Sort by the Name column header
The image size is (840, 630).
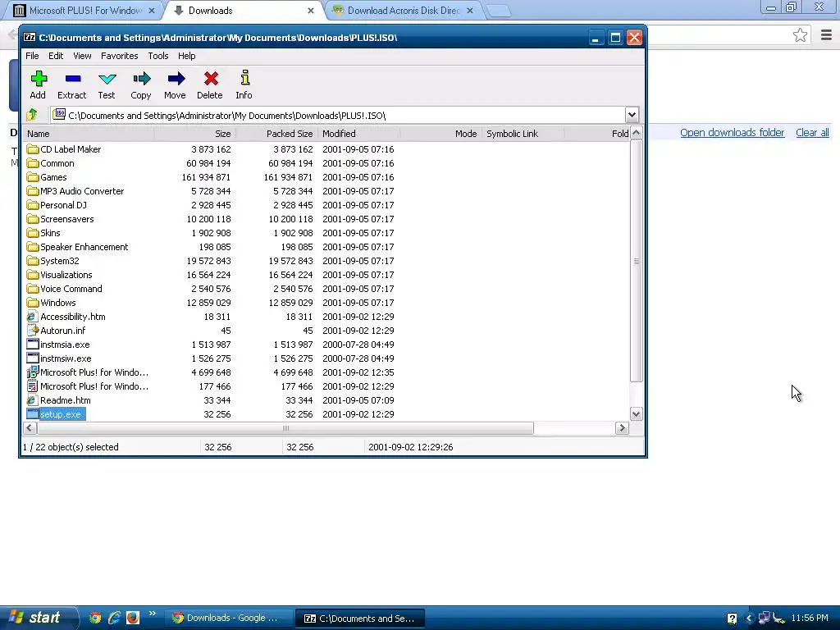pos(89,134)
